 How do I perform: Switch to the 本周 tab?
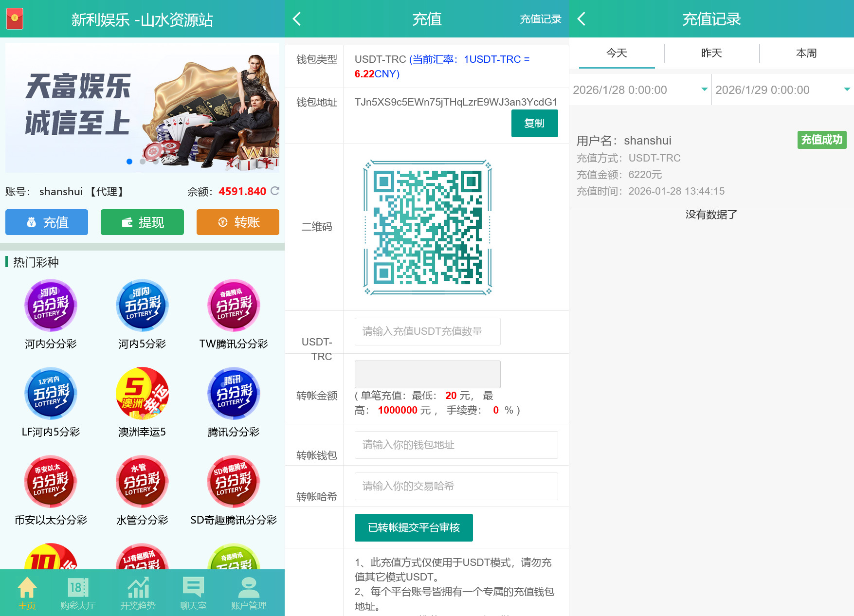(806, 53)
